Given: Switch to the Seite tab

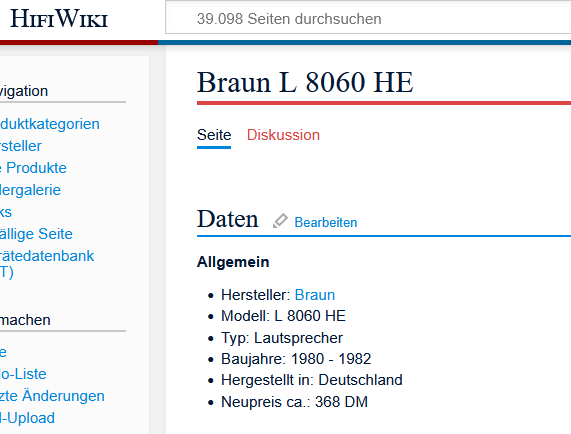Looking at the screenshot, I should tap(214, 135).
